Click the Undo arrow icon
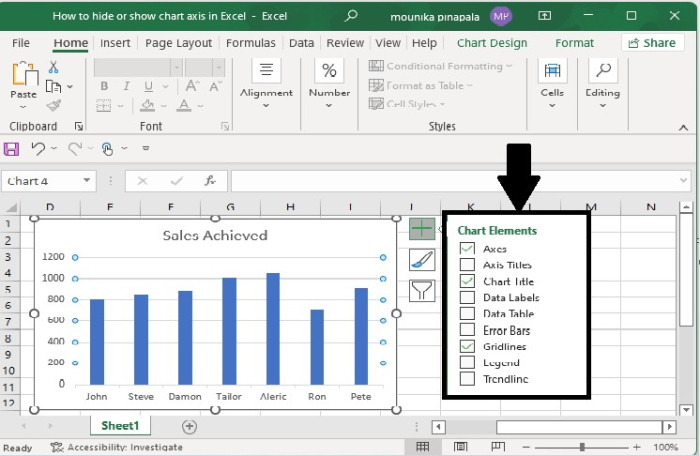The image size is (700, 456). [x=38, y=148]
